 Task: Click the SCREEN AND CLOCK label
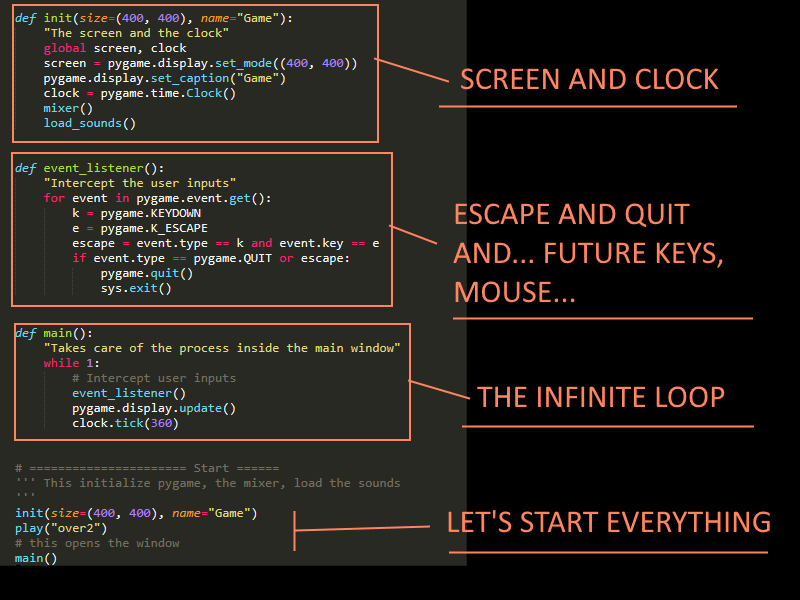tap(589, 79)
